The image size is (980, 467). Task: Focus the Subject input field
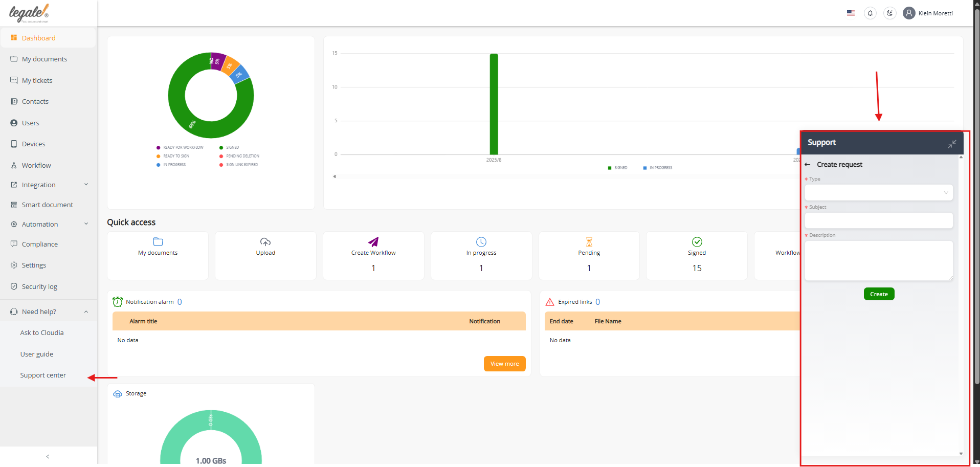tap(879, 221)
